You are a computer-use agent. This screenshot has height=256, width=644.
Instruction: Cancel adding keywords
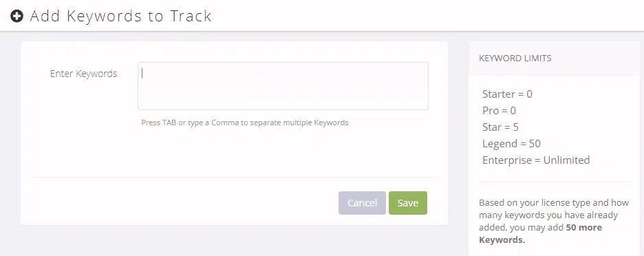tap(362, 203)
